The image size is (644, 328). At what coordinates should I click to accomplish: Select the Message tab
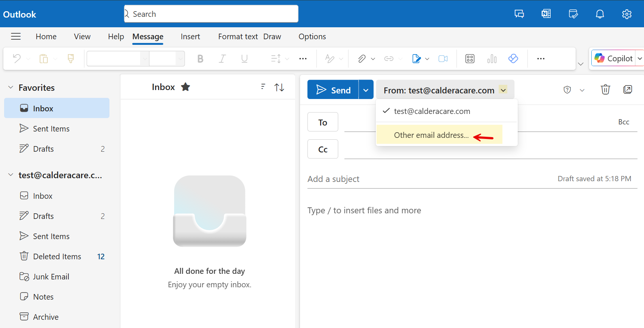[148, 37]
